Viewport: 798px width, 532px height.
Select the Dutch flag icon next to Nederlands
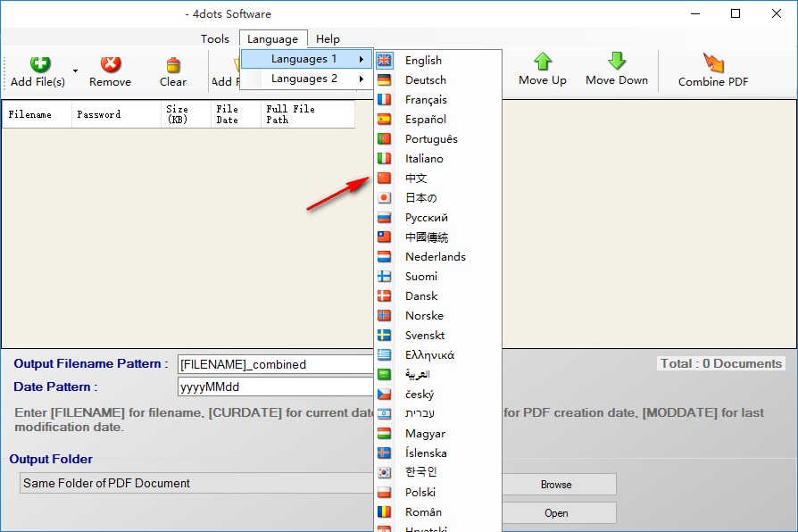(384, 257)
